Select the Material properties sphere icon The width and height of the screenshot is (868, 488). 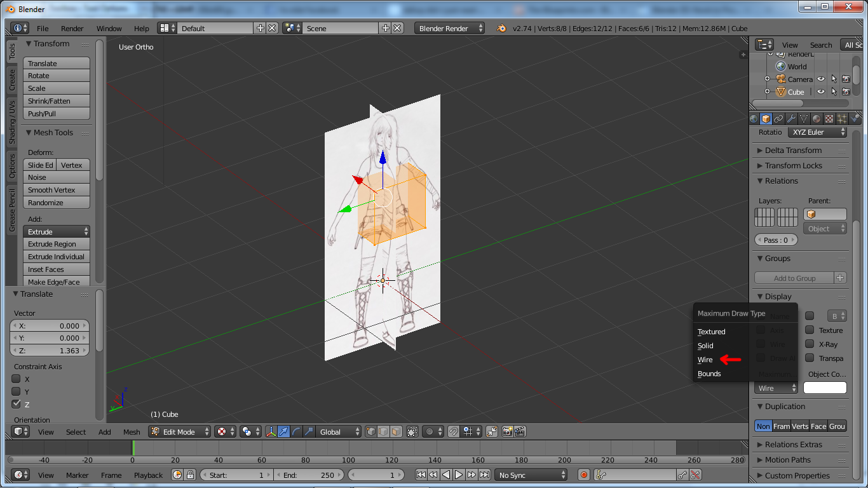[816, 118]
